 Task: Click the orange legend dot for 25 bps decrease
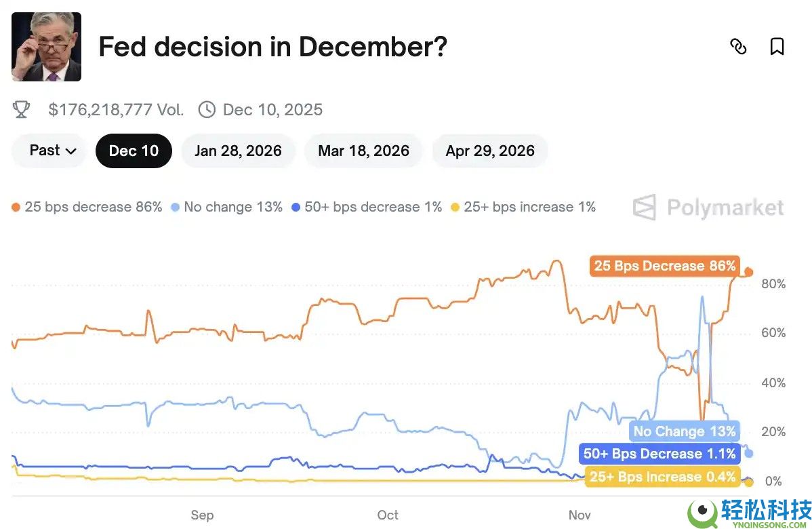coord(16,207)
